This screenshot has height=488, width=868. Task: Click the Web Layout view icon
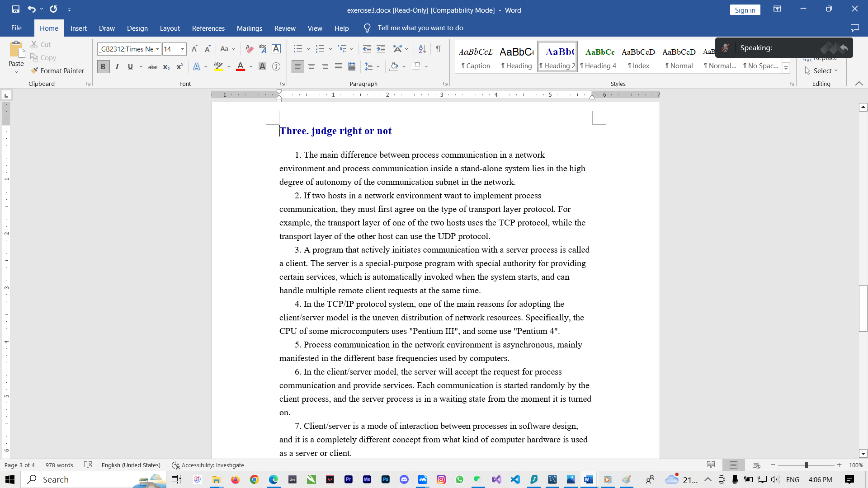click(x=756, y=465)
